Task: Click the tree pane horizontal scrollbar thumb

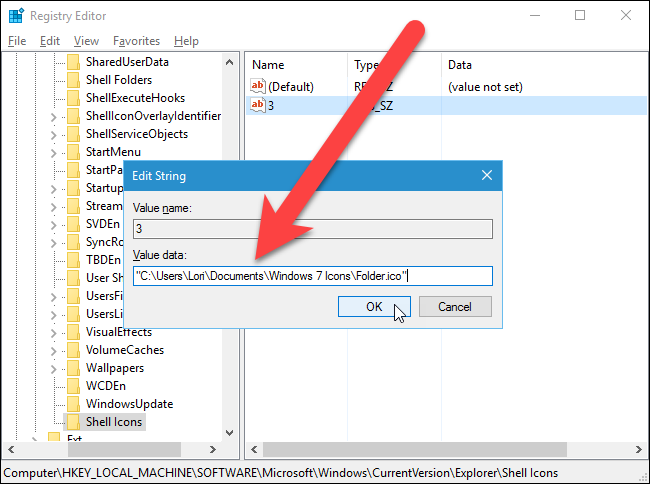Action: pyautogui.click(x=124, y=450)
